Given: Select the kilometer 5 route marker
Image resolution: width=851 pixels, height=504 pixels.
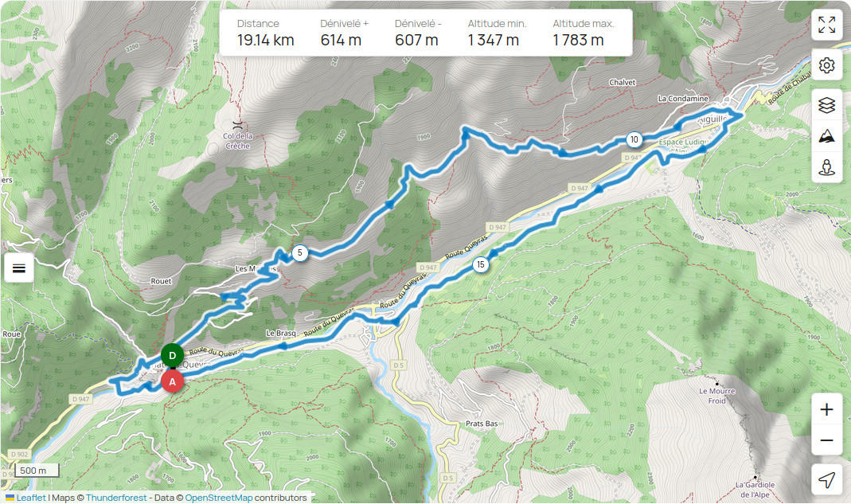Looking at the screenshot, I should (x=299, y=253).
